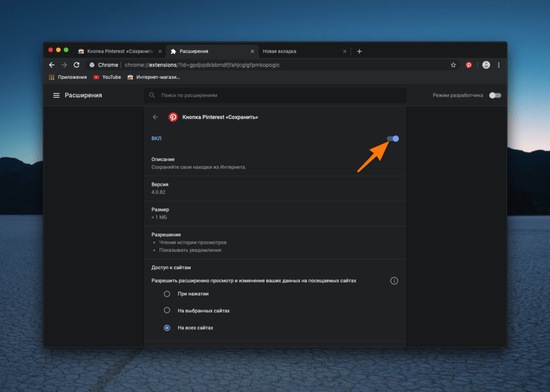Open the Интернет-магази... bookmark

pos(154,77)
